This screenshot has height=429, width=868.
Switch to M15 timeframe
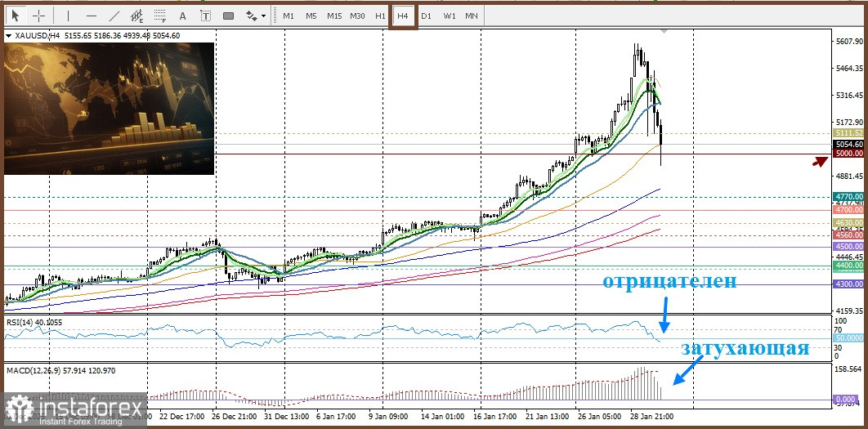334,16
